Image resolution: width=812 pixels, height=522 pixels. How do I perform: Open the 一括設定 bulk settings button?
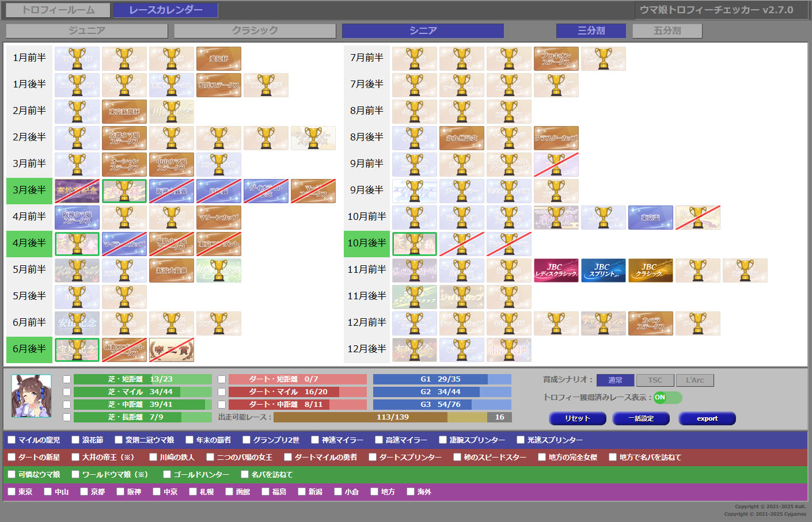[x=641, y=418]
